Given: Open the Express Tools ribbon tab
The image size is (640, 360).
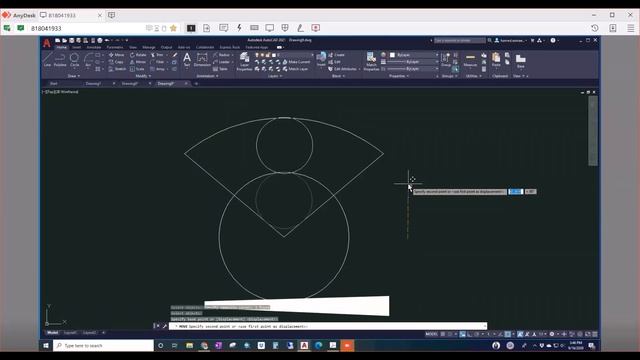Looking at the screenshot, I should (x=230, y=47).
